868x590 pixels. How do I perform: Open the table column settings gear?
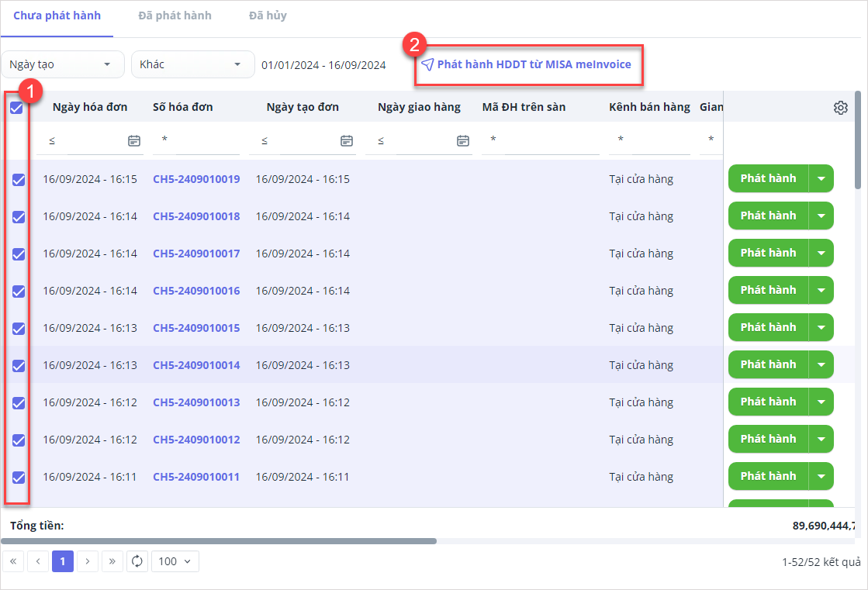click(840, 108)
